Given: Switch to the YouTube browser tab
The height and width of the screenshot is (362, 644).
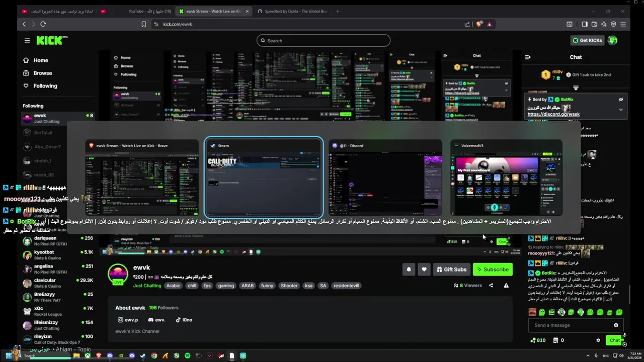Looking at the screenshot, I should [x=136, y=11].
